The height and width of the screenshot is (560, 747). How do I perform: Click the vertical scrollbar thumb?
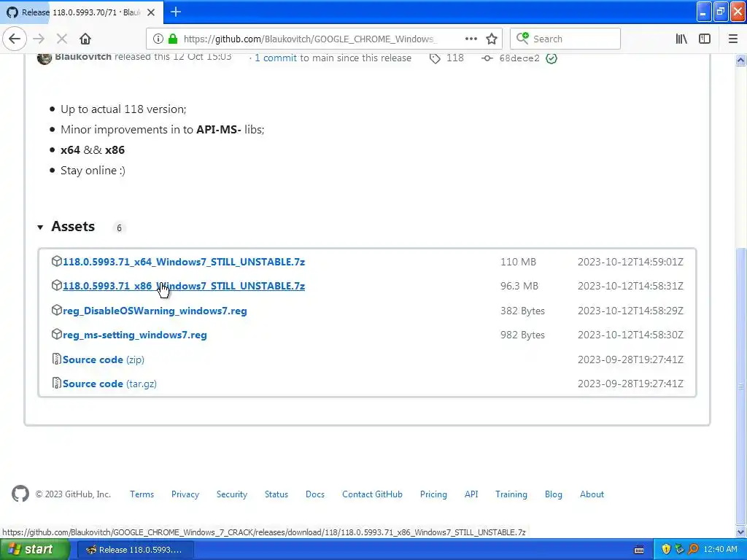click(741, 385)
